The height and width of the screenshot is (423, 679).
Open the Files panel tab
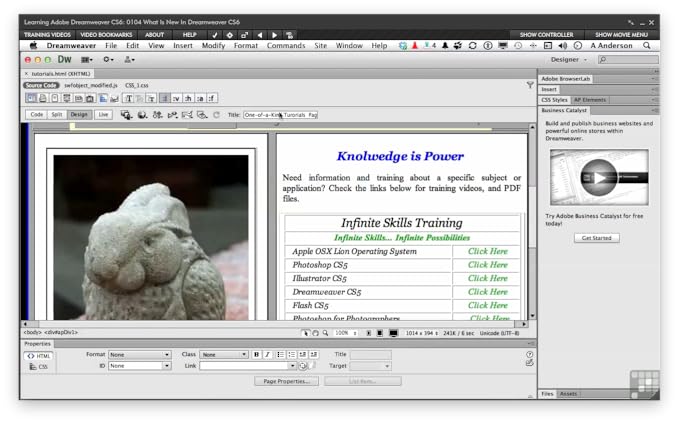[x=547, y=394]
